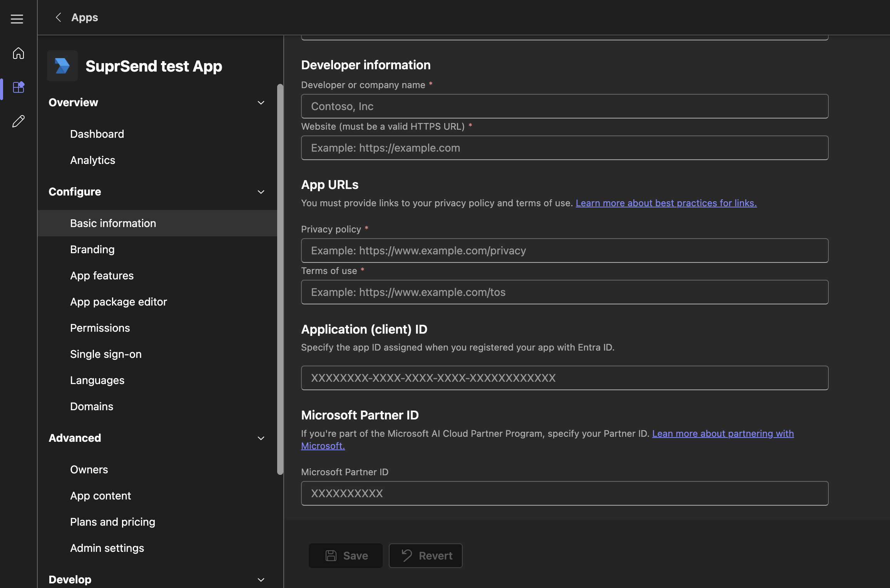The width and height of the screenshot is (890, 588).
Task: Click the Develop section header
Action: pos(70,579)
